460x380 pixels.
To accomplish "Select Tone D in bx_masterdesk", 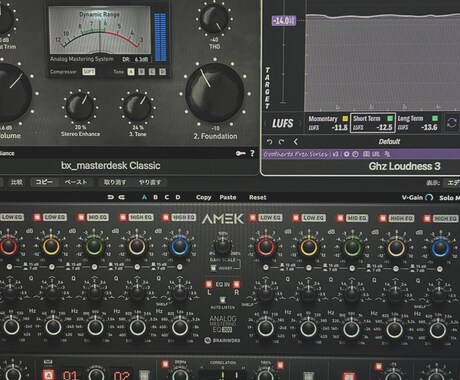I will coord(163,72).
